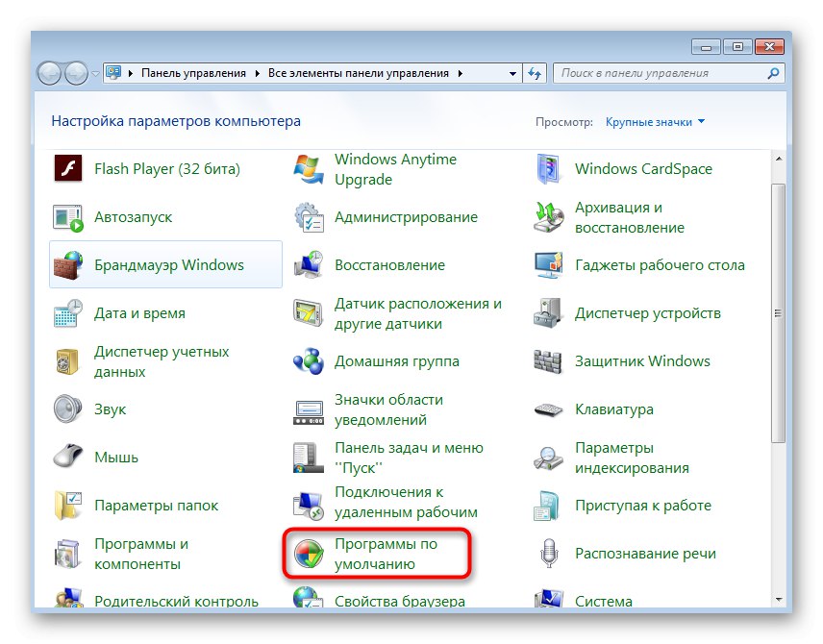The width and height of the screenshot is (823, 644).
Task: Click the Автозапуск icon
Action: click(x=68, y=217)
